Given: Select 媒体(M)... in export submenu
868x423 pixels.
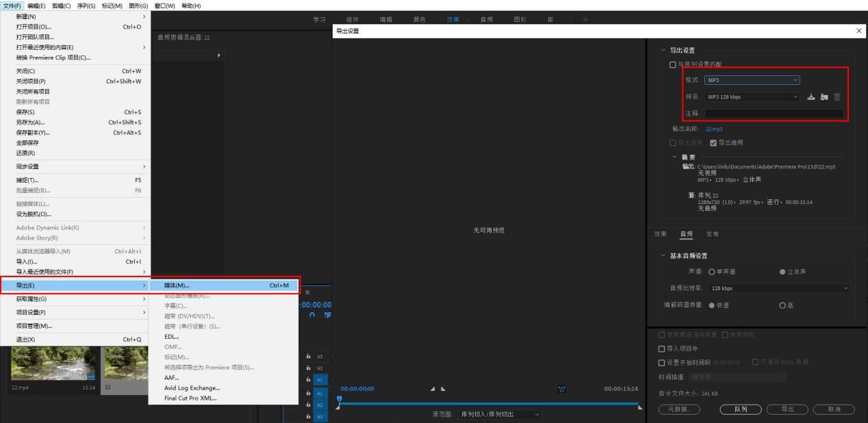Looking at the screenshot, I should click(x=224, y=285).
